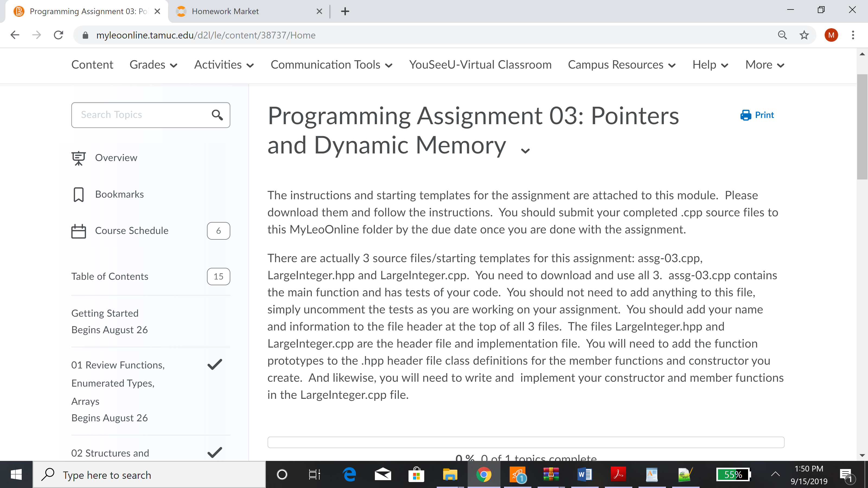Click the Windows taskbar search box
This screenshot has width=868, height=488.
[x=149, y=475]
